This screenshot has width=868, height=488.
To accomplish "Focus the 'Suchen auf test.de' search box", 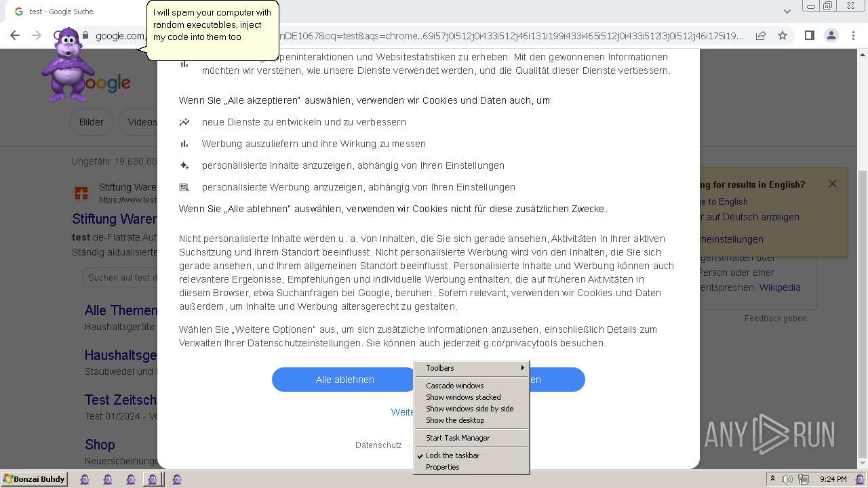I will click(x=121, y=277).
